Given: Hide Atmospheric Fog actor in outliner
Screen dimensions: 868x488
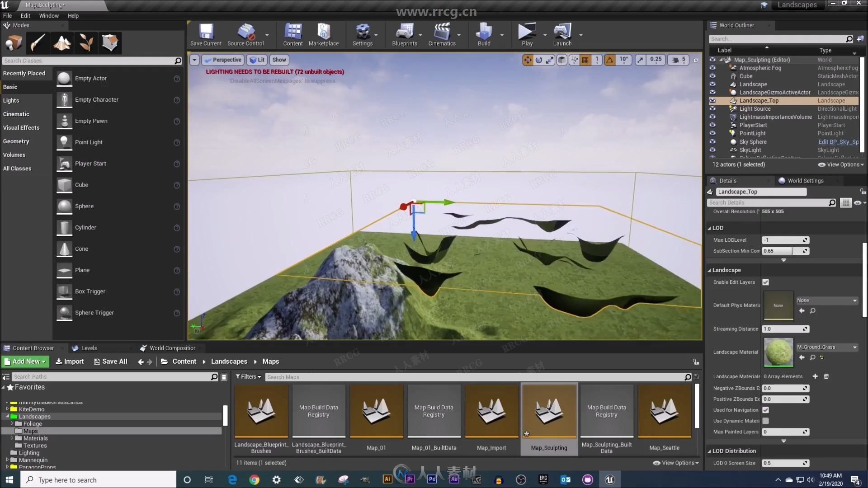Looking at the screenshot, I should pyautogui.click(x=712, y=68).
